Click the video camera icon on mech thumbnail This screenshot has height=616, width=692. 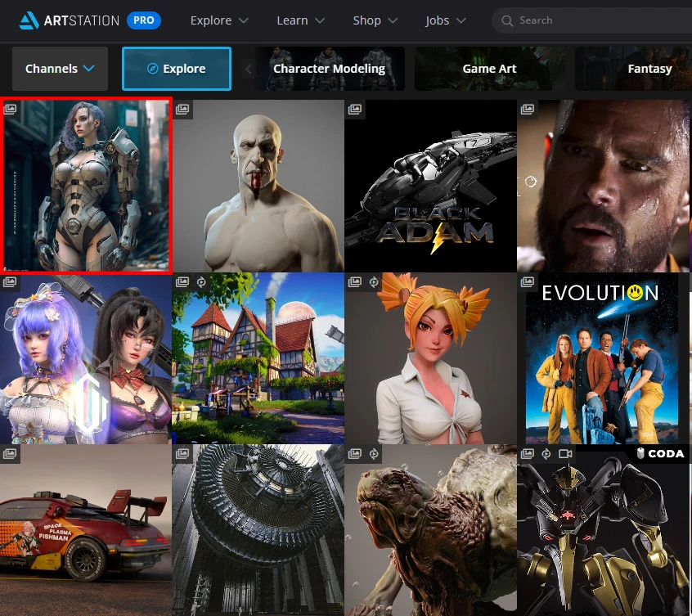[x=564, y=454]
